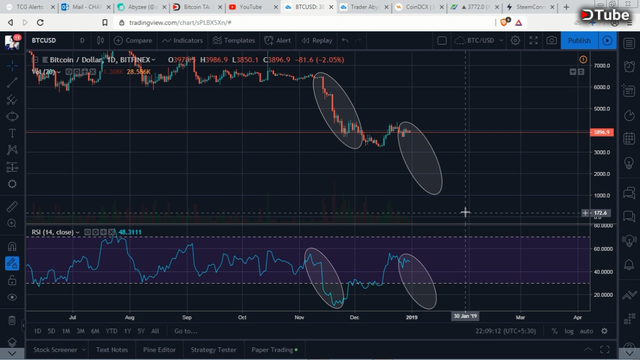Open the economic calendar panel
The image size is (640, 360).
tap(629, 138)
